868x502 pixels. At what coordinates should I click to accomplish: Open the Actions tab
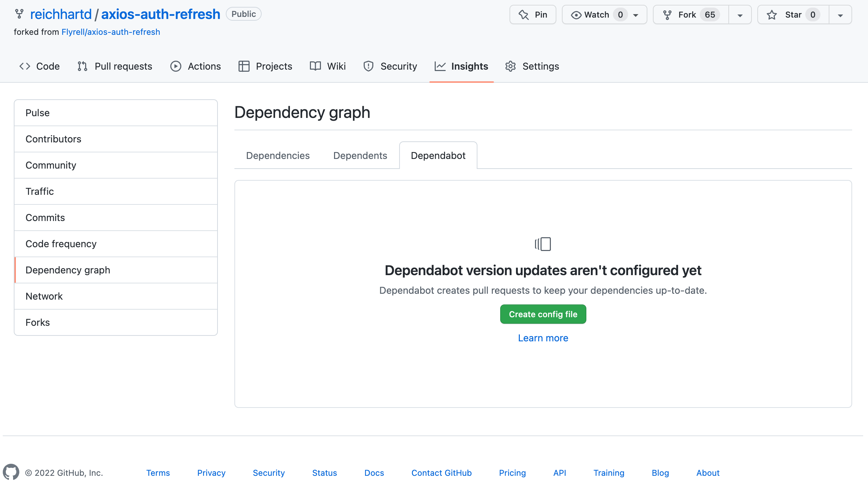(195, 66)
